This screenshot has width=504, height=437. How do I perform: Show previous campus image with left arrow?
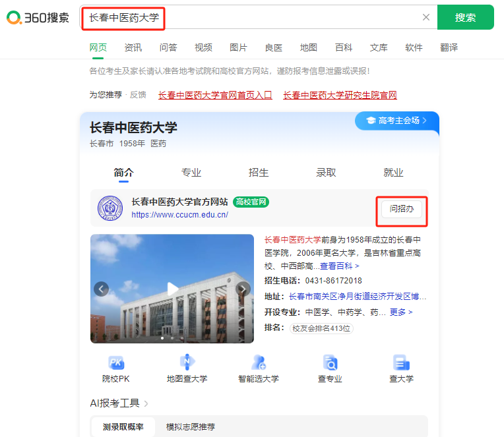pos(101,289)
